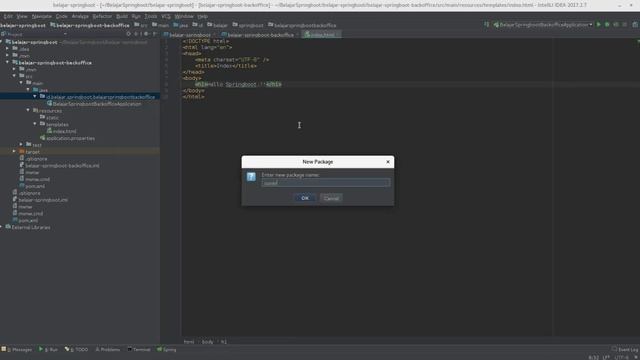Open the Problems tool window

coord(108,349)
